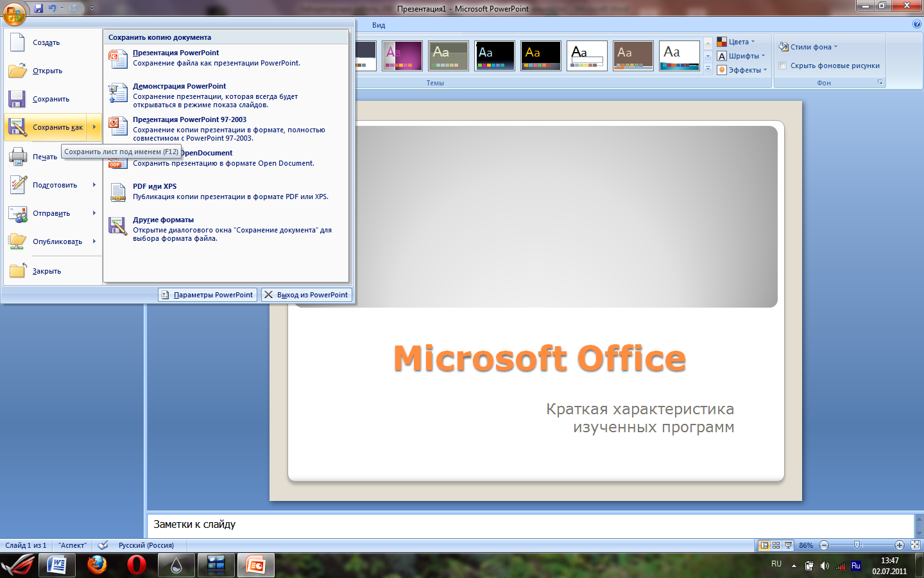924x578 pixels.
Task: Open Другие форматы save dialog
Action: click(226, 229)
